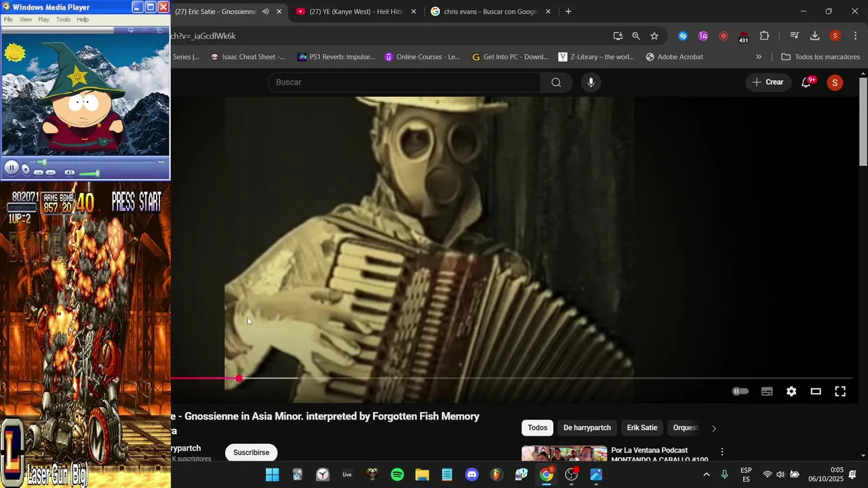Open Spotify from the taskbar
Image resolution: width=868 pixels, height=488 pixels.
coord(397,474)
